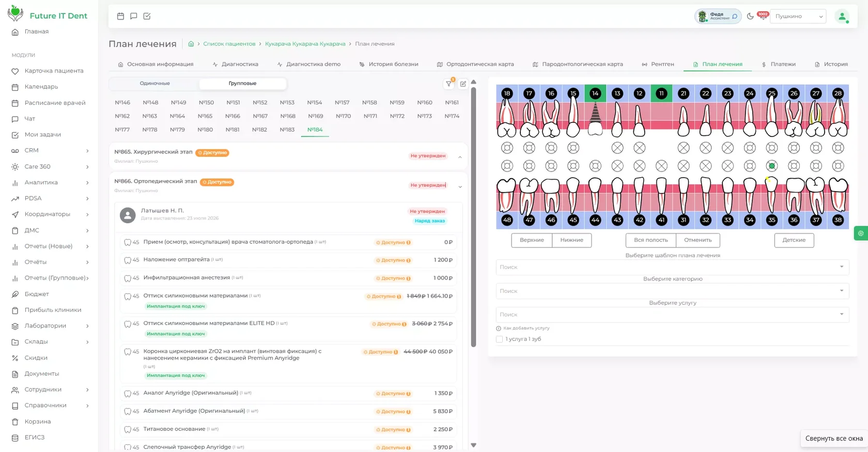Open the calendar icon in top toolbar

(x=120, y=16)
